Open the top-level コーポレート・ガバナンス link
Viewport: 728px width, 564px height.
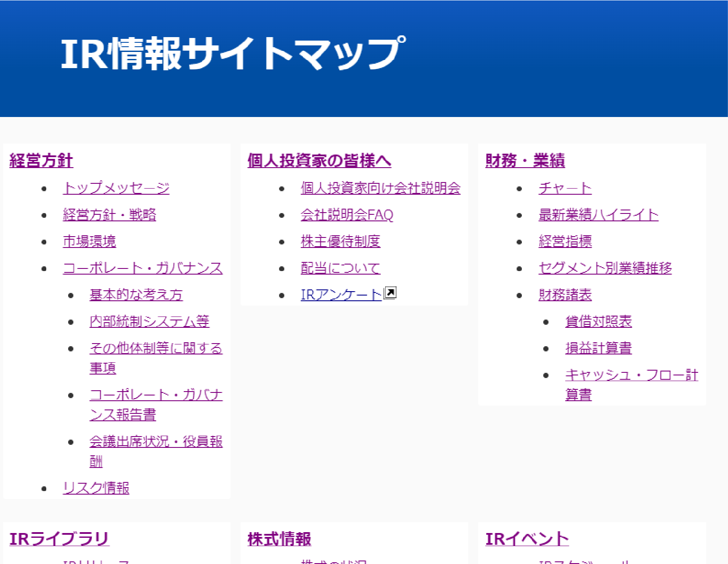tap(143, 268)
